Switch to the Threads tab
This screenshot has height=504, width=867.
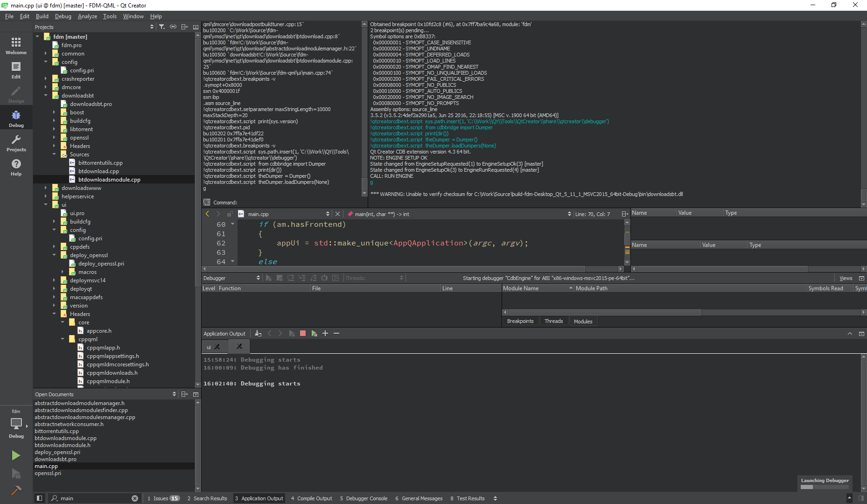553,321
